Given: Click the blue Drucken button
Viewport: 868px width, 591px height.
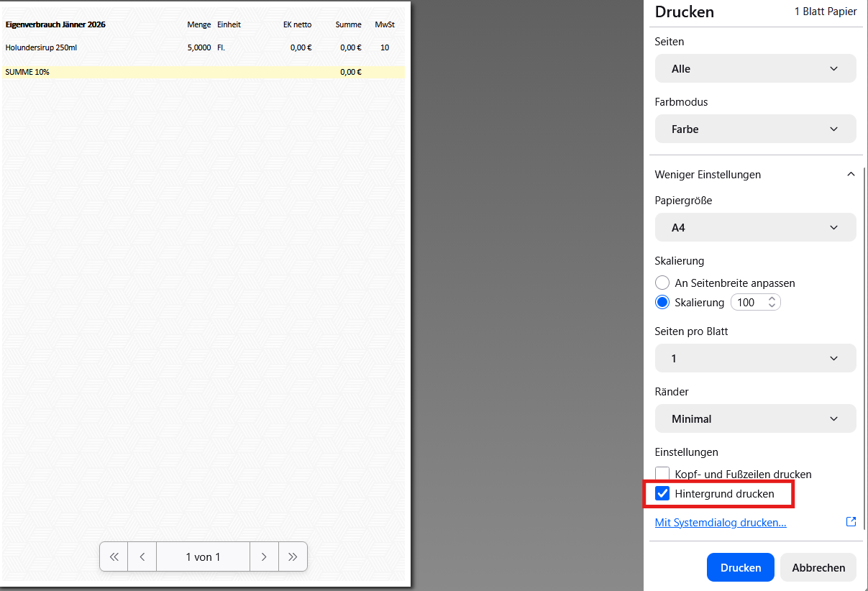Looking at the screenshot, I should click(x=740, y=567).
